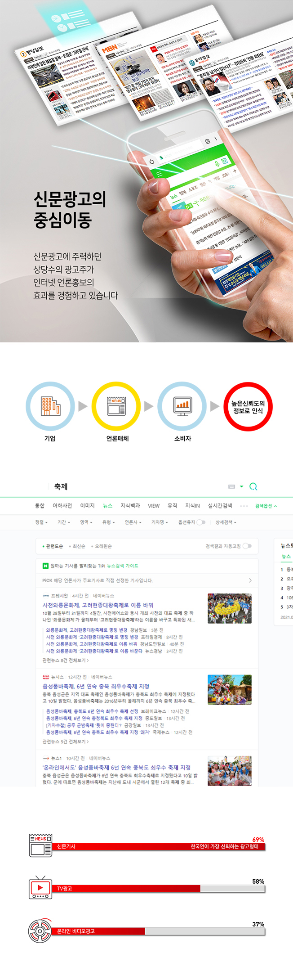
Task: Select the 이미지 tab
Action: click(x=87, y=506)
